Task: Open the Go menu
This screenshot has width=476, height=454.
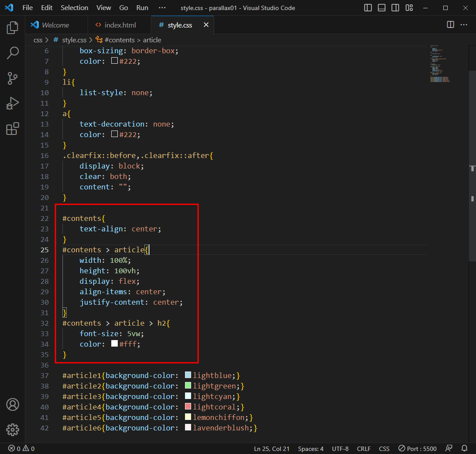Action: (123, 7)
